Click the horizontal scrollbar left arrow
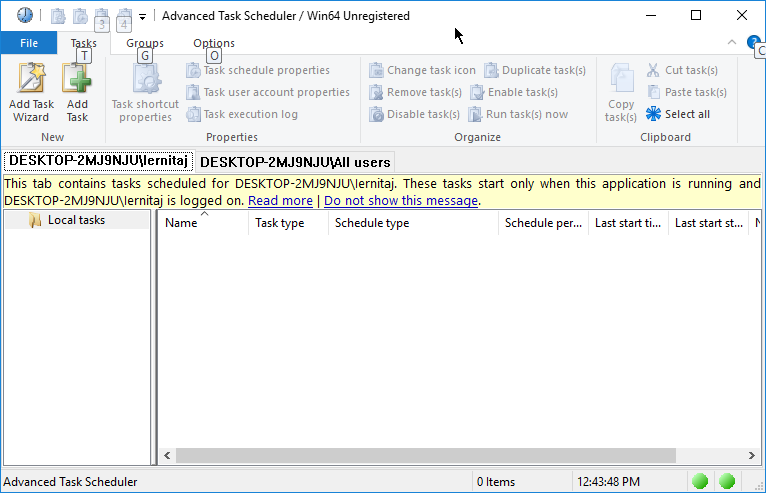The height and width of the screenshot is (493, 766). [167, 455]
